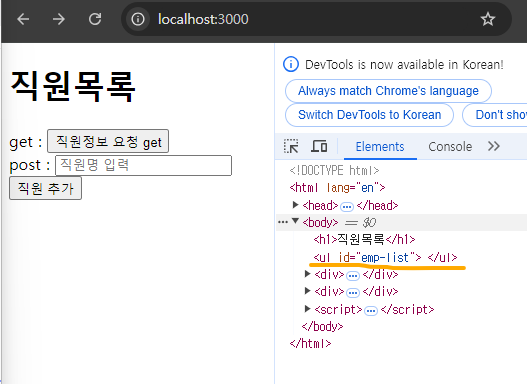This screenshot has height=384, width=527.
Task: Activate the inspect element picker tool
Action: (x=291, y=146)
